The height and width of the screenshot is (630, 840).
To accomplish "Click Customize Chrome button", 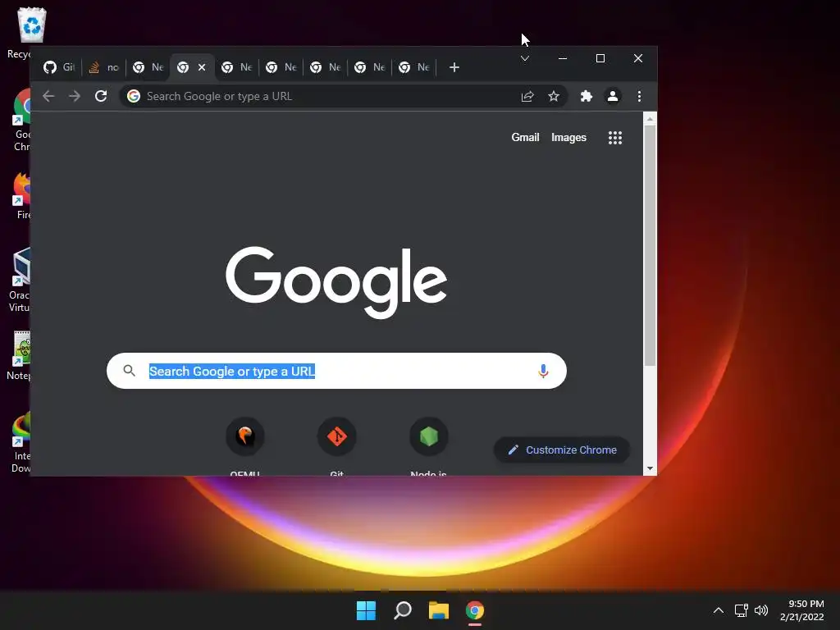I will tap(562, 450).
